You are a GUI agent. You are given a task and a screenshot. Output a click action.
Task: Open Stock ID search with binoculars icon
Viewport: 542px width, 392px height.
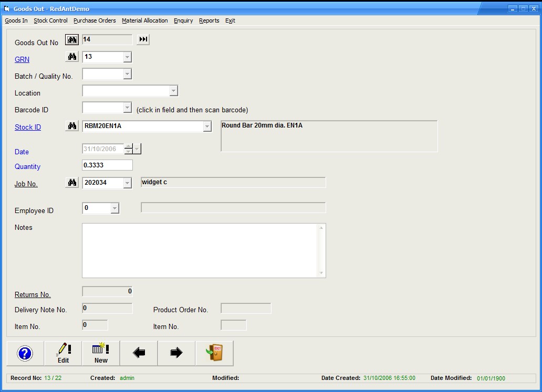72,126
